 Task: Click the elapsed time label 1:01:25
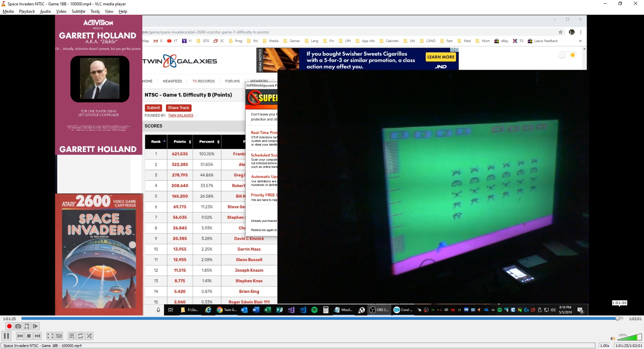(x=10, y=319)
